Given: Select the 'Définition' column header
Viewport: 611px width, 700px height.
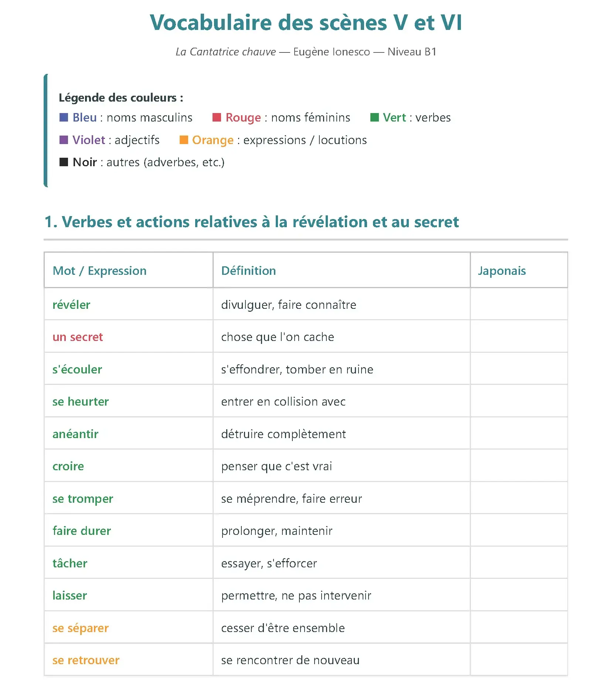Looking at the screenshot, I should (248, 271).
